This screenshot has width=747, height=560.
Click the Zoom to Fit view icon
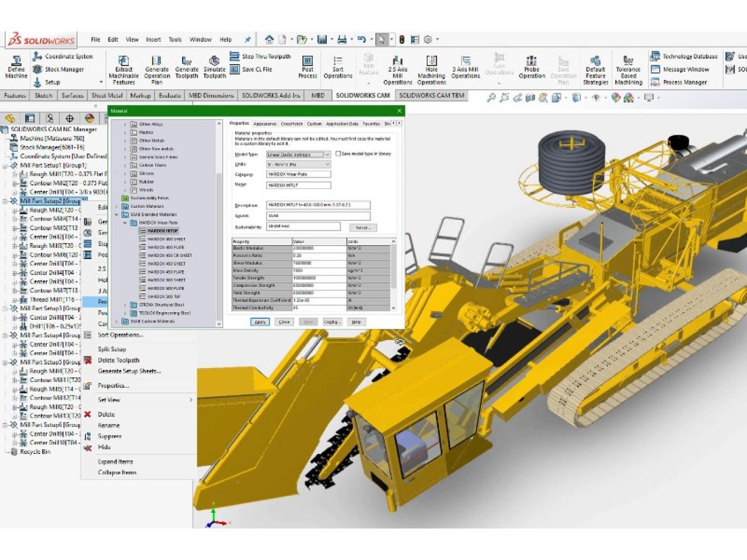[x=491, y=98]
